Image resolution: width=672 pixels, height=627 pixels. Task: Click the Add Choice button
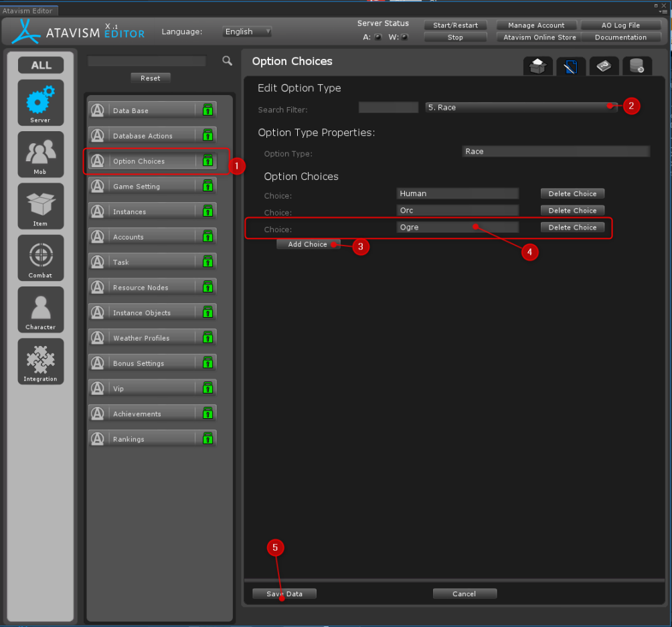(308, 244)
